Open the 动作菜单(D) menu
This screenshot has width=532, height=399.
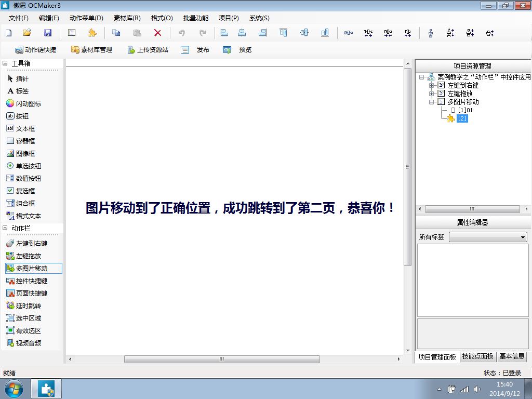tap(86, 18)
